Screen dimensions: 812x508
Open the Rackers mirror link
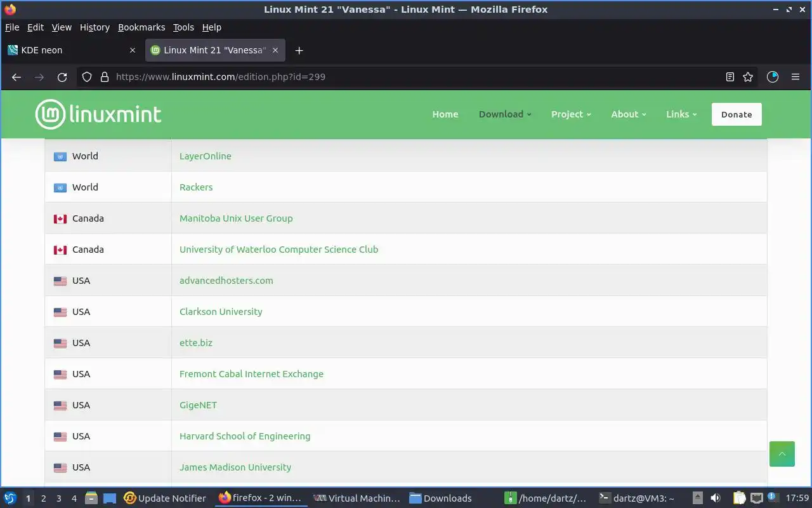tap(196, 187)
